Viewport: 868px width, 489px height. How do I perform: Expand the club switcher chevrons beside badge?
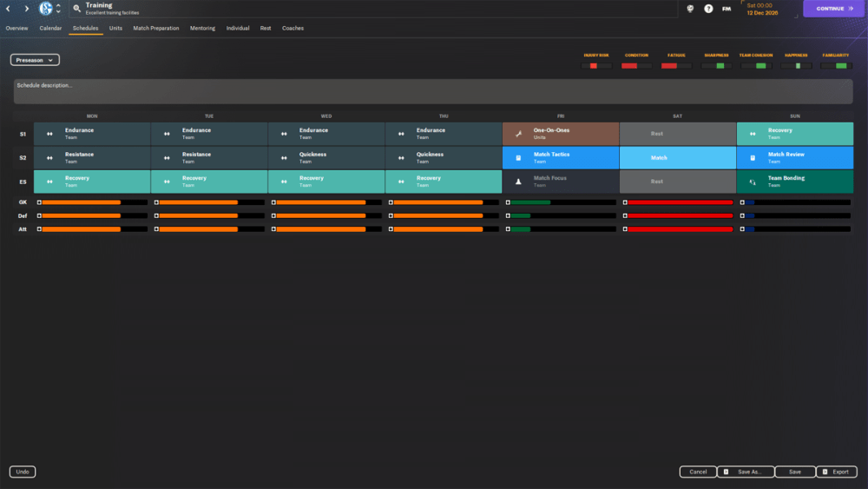click(58, 9)
